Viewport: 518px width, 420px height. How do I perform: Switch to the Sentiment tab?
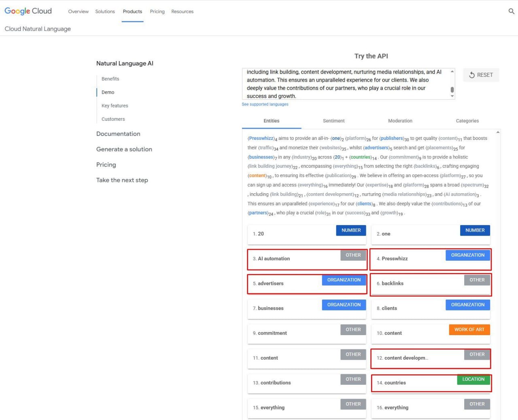(333, 121)
